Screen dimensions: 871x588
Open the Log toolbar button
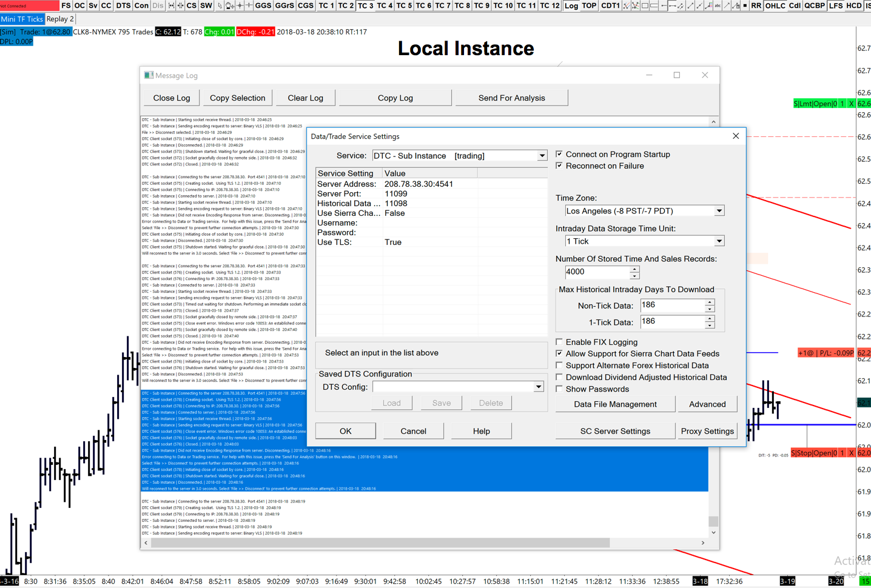coord(571,5)
